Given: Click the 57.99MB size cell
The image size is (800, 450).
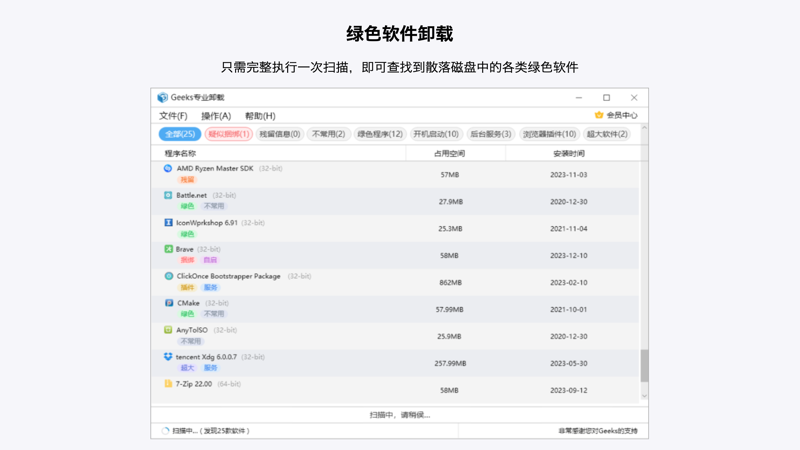Looking at the screenshot, I should (449, 310).
